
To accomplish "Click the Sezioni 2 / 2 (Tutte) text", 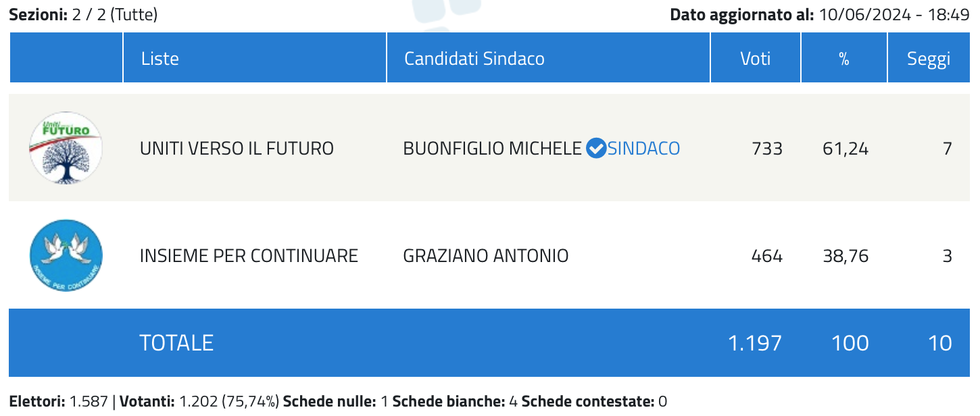I will click(x=83, y=14).
